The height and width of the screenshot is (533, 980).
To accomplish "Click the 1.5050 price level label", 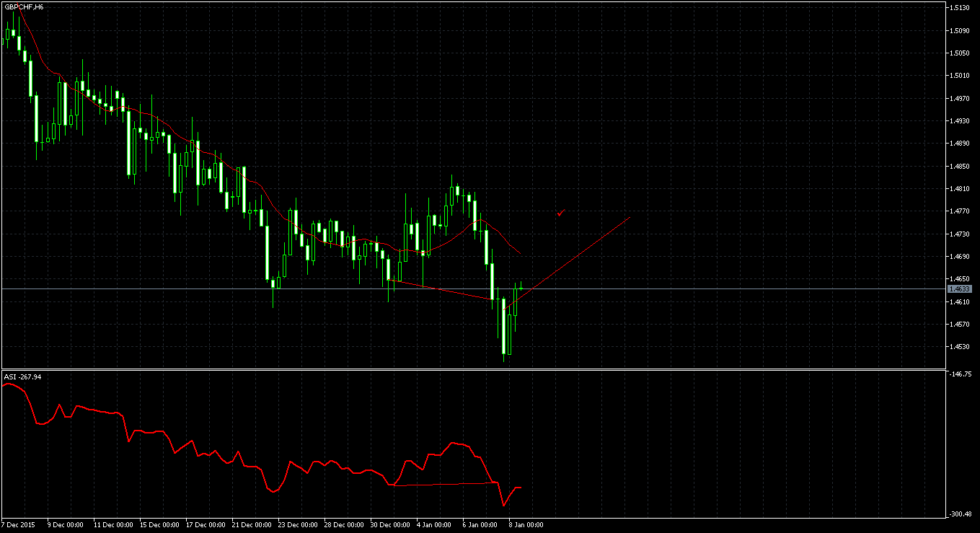I will 960,53.
